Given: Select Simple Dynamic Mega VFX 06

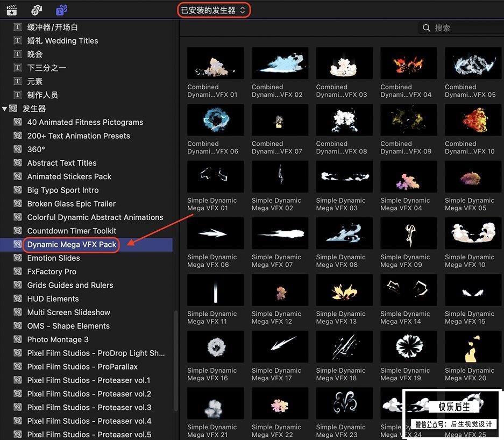Looking at the screenshot, I should 215,233.
